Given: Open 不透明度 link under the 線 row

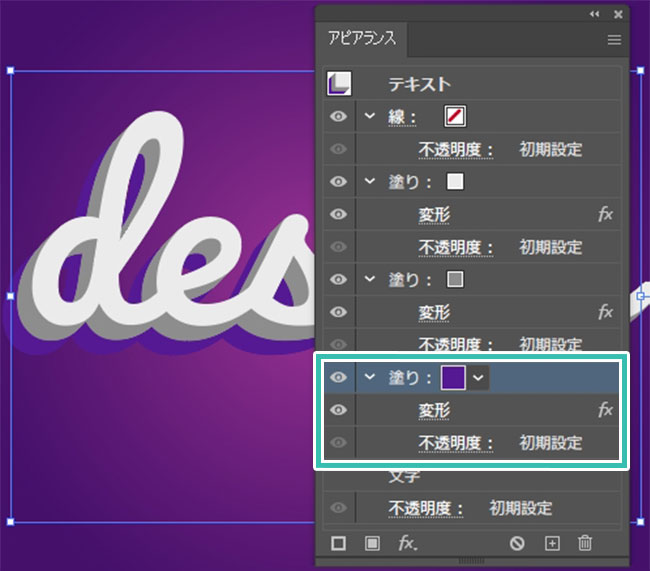Looking at the screenshot, I should [455, 150].
